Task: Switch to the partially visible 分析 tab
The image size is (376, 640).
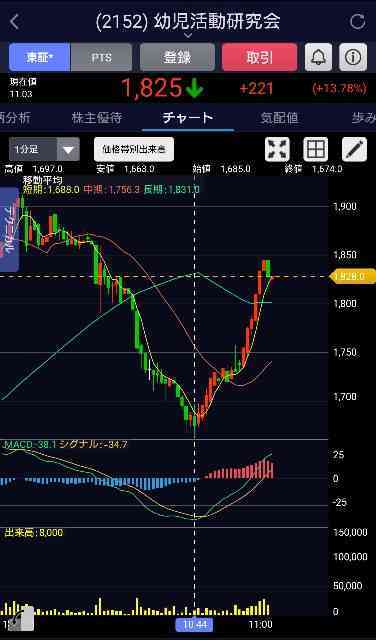Action: click(x=15, y=118)
